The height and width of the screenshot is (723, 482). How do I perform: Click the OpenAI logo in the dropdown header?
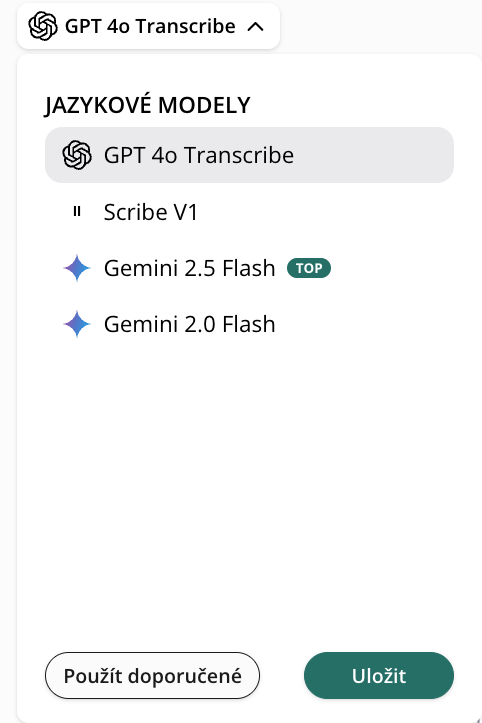(x=43, y=26)
